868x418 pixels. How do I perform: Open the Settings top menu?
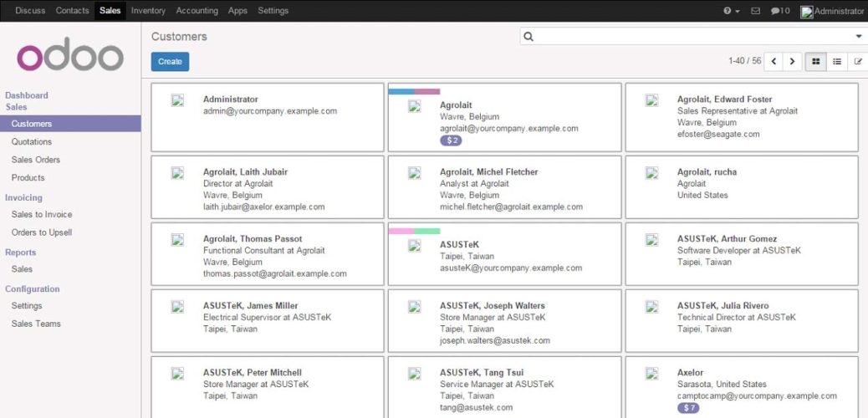273,11
